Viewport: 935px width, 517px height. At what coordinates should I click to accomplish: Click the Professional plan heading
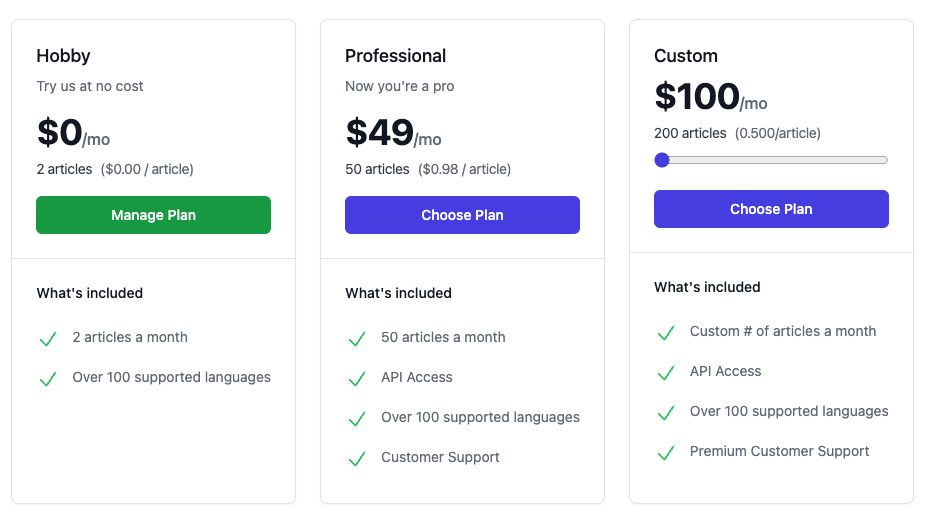pos(395,56)
